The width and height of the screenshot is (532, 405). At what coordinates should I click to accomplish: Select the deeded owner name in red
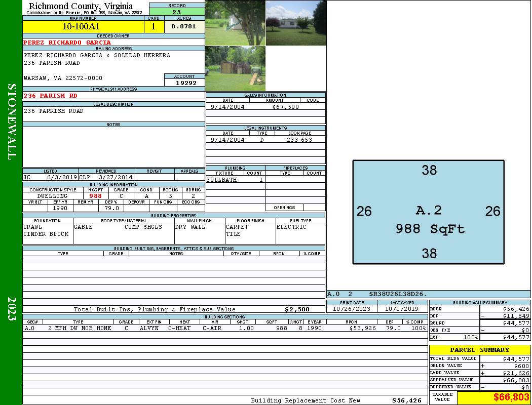67,43
